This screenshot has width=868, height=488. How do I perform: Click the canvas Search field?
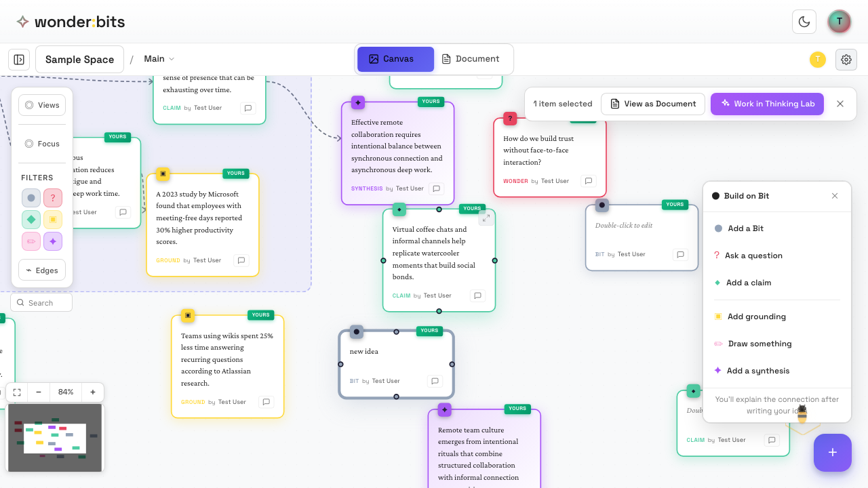coord(42,303)
